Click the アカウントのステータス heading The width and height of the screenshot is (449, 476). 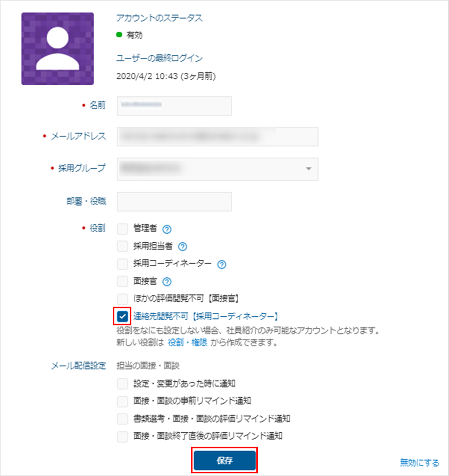tap(159, 18)
